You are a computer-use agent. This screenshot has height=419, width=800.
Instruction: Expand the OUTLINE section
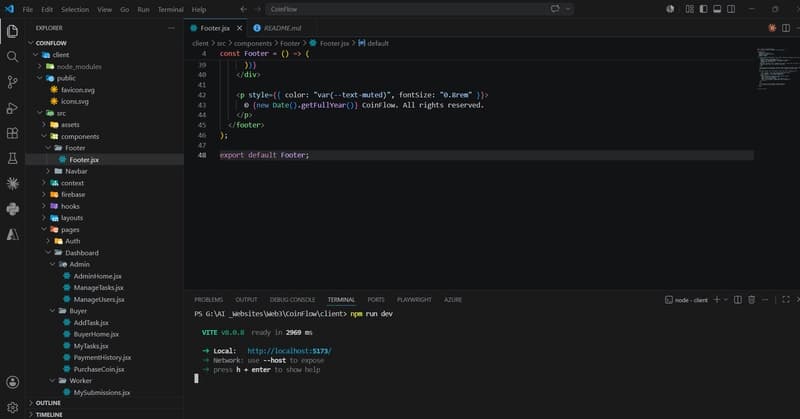coord(47,403)
